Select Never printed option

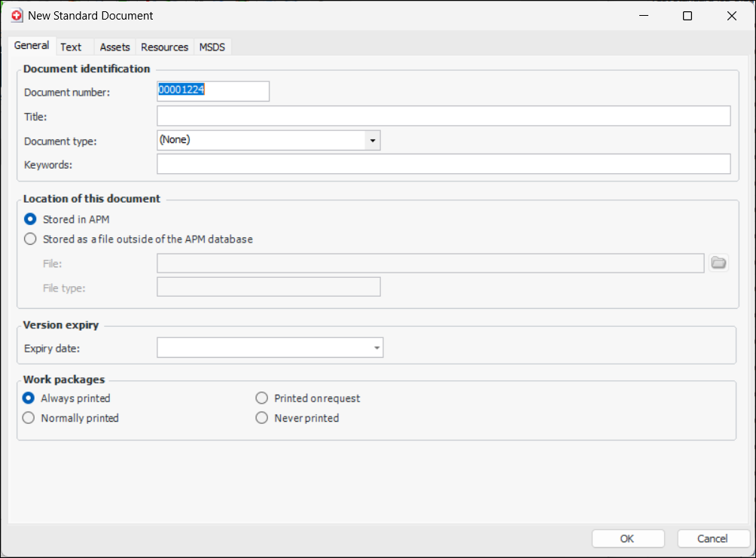click(262, 418)
